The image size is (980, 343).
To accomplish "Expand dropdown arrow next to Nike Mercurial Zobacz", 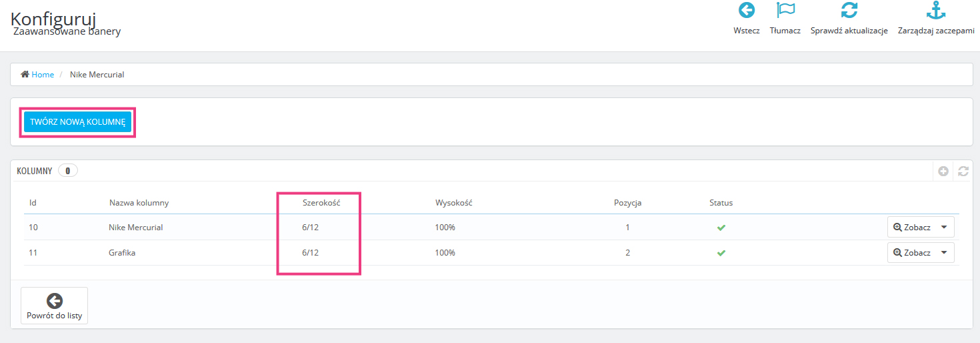I will [x=944, y=228].
